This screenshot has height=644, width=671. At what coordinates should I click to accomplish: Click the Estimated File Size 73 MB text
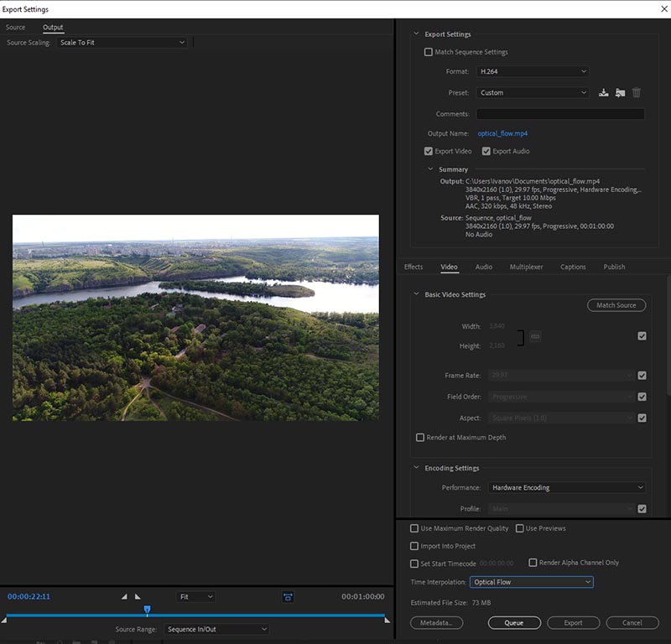(450, 603)
